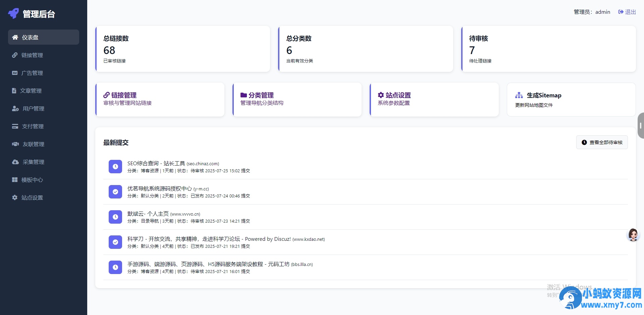
Task: Open the 站点设置 quick action card
Action: coord(434,100)
